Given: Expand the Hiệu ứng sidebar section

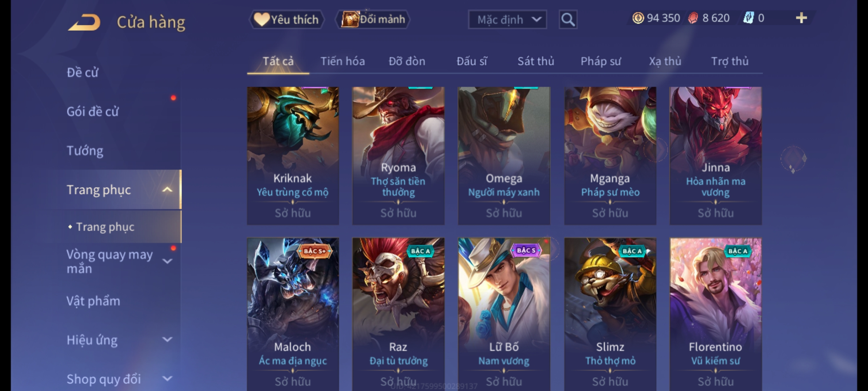Looking at the screenshot, I should [167, 340].
